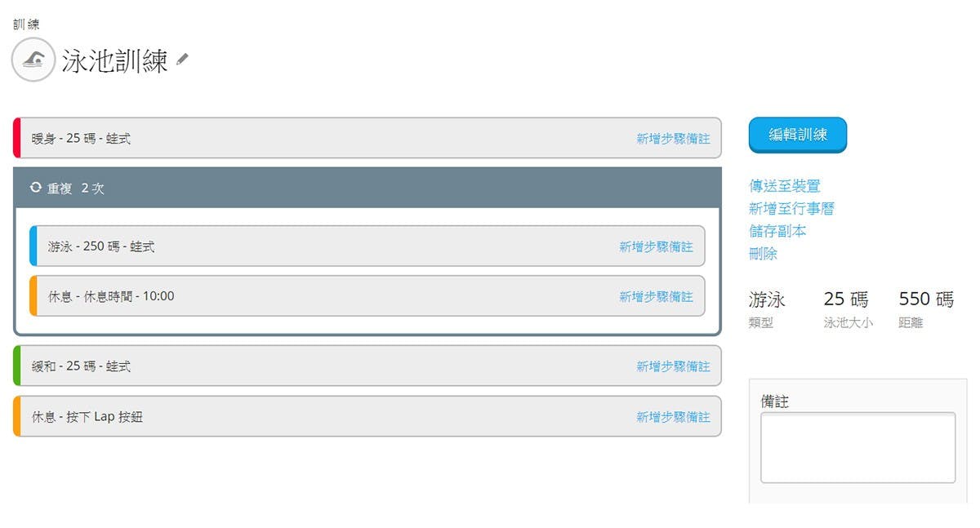Select the 緩和 - 25 碼 - 蛙式 step

point(82,366)
